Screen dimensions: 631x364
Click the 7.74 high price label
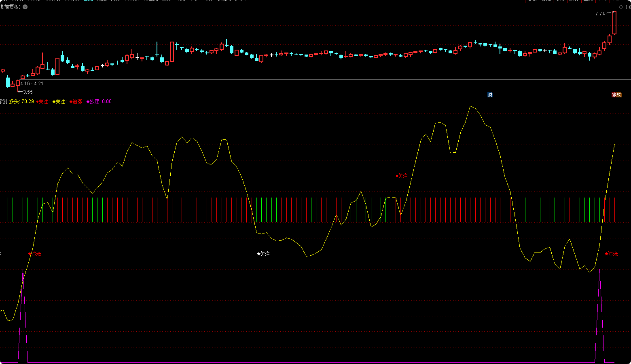(600, 13)
